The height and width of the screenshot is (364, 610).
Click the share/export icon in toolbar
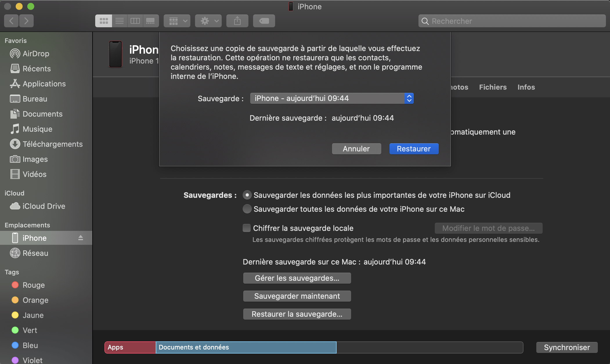click(238, 20)
